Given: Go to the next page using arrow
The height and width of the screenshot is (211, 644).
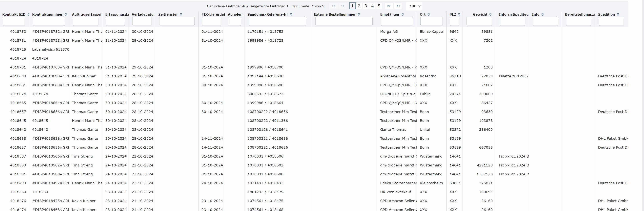Looking at the screenshot, I should tap(389, 6).
